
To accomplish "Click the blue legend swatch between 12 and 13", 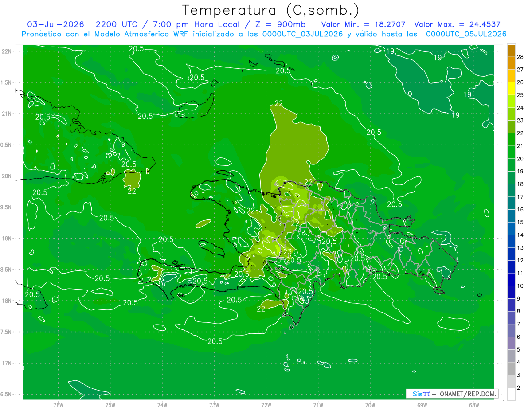I will pos(511,254).
